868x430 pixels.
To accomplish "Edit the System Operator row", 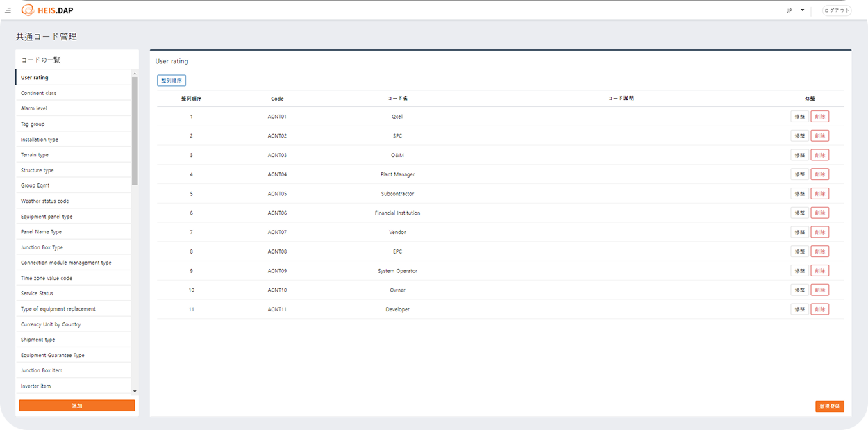I will tap(799, 271).
